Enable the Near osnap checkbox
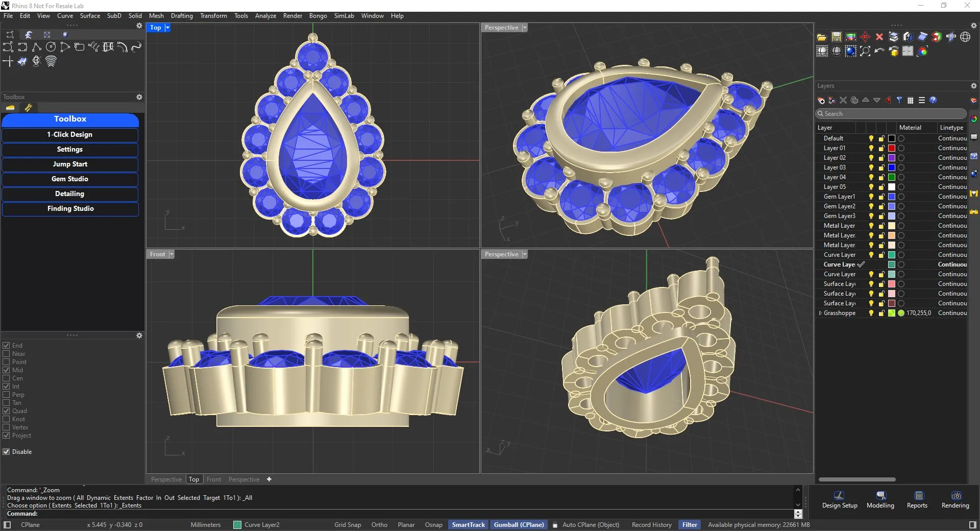 tap(7, 354)
